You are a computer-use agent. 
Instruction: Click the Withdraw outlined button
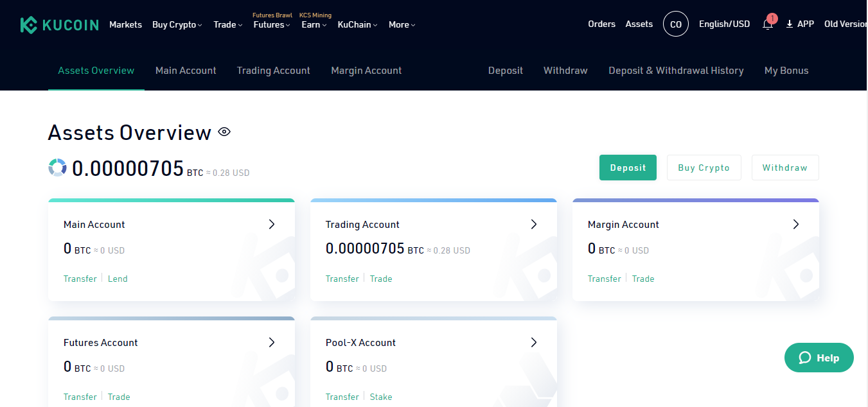pos(784,168)
